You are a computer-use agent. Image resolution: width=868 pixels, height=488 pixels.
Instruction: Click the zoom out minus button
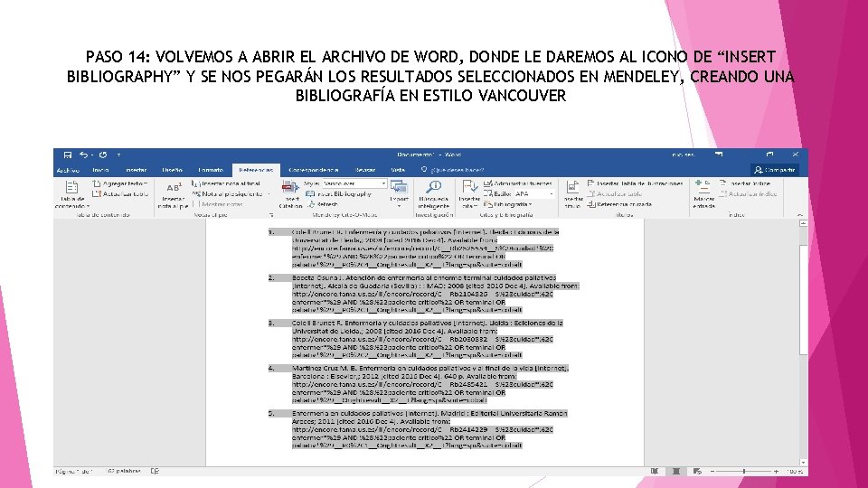pyautogui.click(x=712, y=472)
